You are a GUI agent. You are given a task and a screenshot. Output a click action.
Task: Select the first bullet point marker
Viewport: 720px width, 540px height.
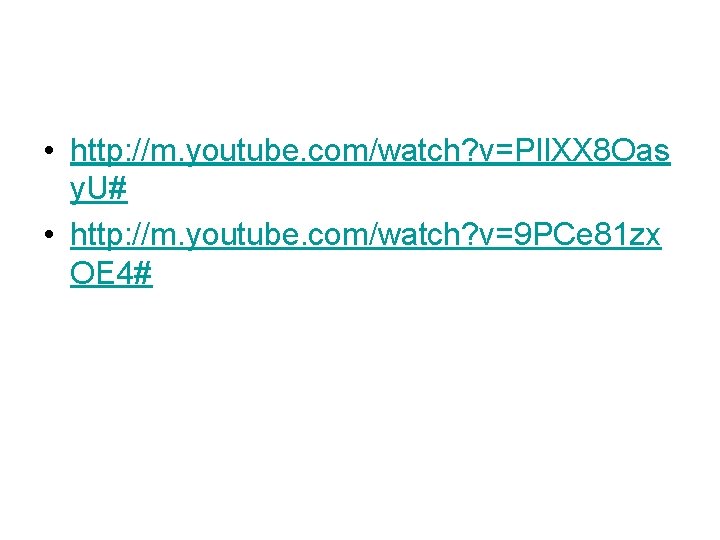[x=49, y=150]
